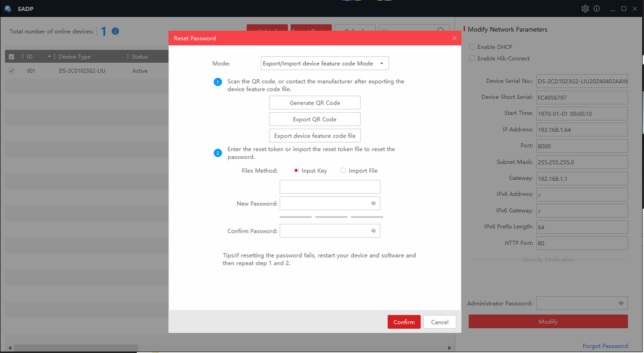Click the New Password field
Screen dimensions: 644x353
tap(330, 203)
